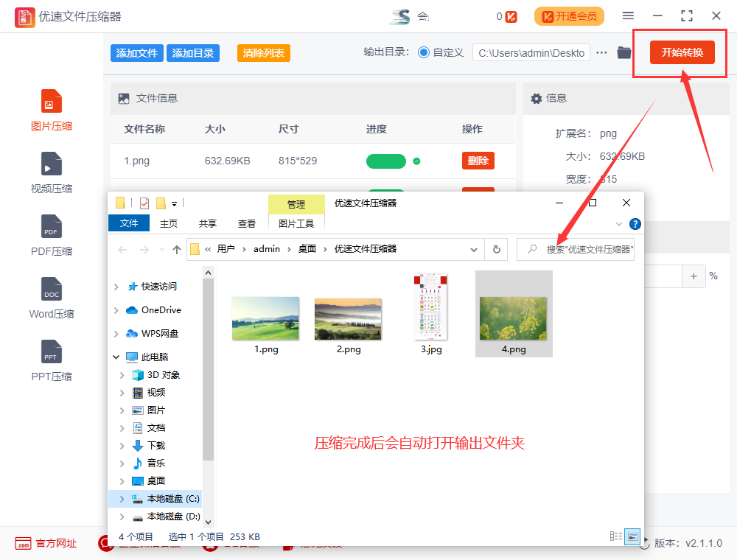This screenshot has width=737, height=560.
Task: Expand the address bar dropdown in Explorer
Action: click(x=474, y=249)
